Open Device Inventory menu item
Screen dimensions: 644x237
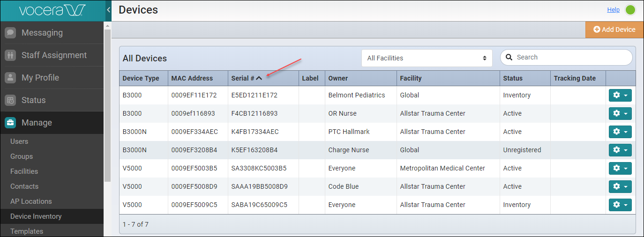point(36,216)
